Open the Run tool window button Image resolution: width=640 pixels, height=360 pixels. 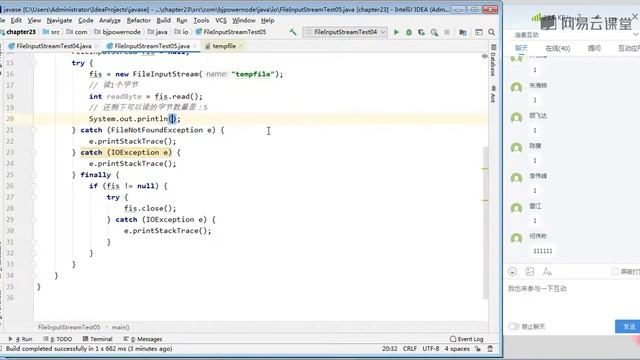pyautogui.click(x=20, y=339)
